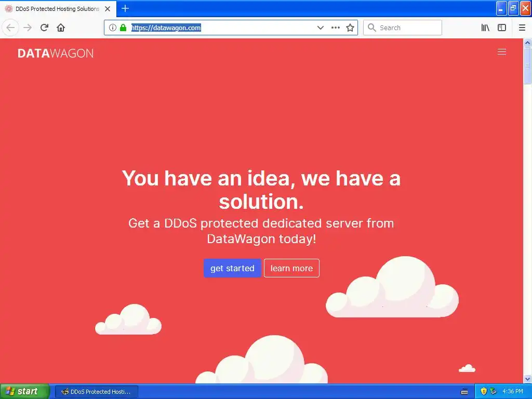This screenshot has width=532, height=399.
Task: Click the blue get started button
Action: coord(232,268)
